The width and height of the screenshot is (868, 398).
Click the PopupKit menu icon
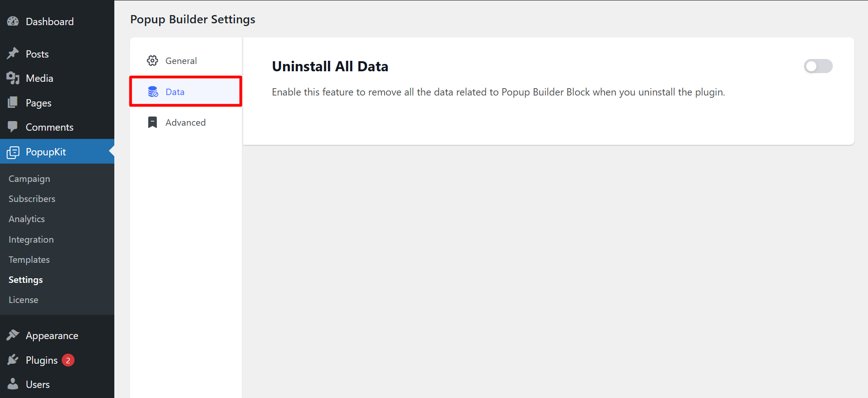click(13, 152)
